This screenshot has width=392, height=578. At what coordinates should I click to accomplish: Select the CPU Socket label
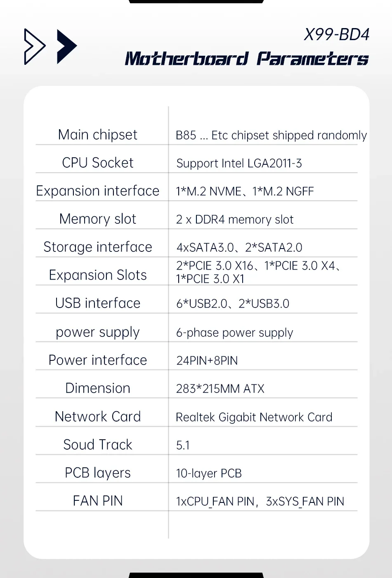[98, 163]
